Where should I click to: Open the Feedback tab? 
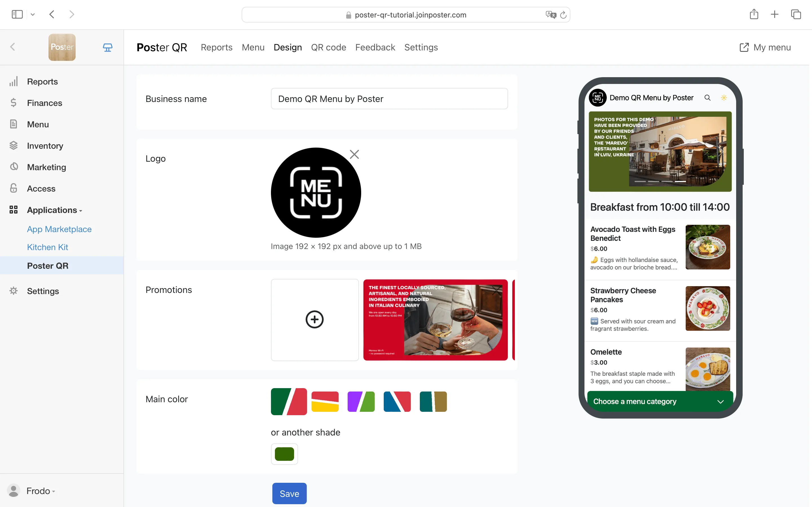tap(375, 47)
